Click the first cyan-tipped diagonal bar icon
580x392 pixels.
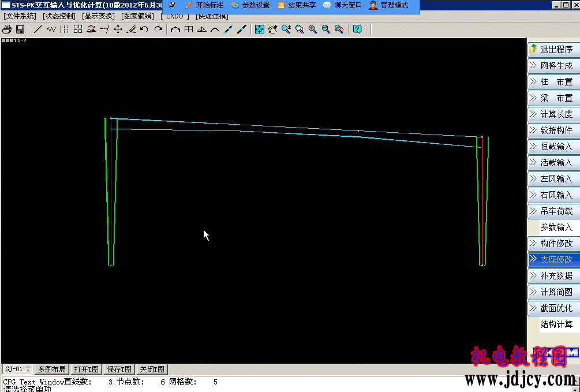[229, 29]
